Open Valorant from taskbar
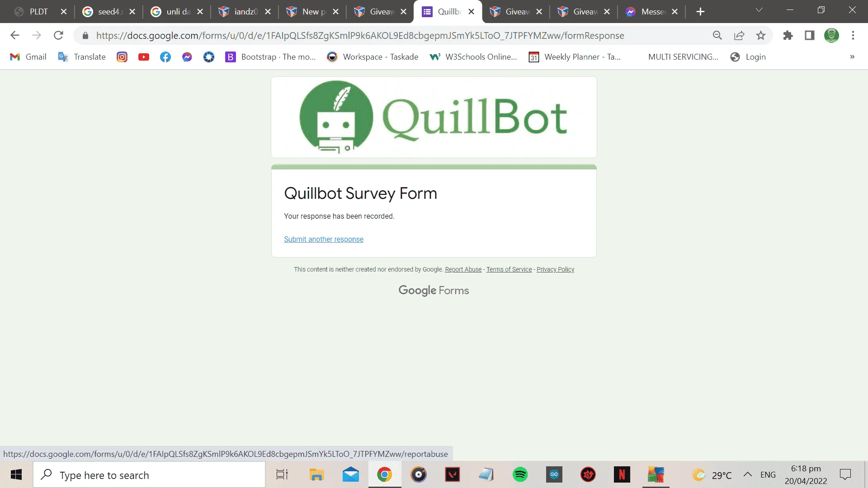 453,475
